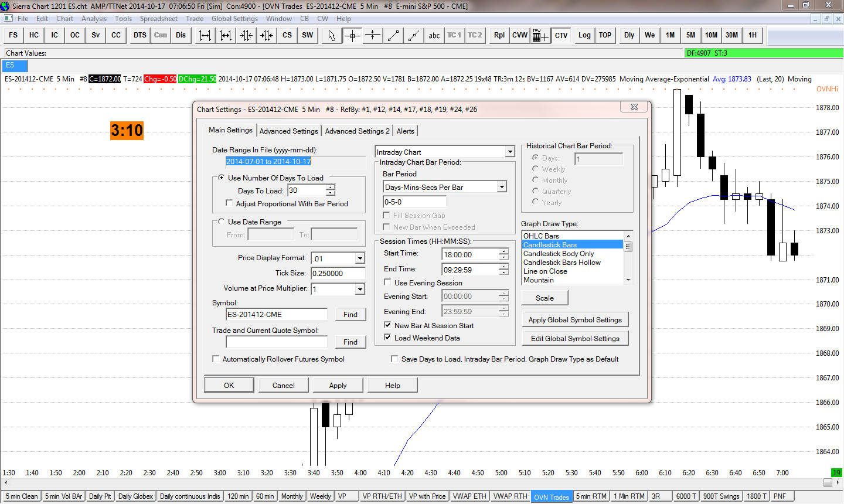Click the chart's horizontal scrollbar thumb
The height and width of the screenshot is (504, 844).
click(x=828, y=482)
